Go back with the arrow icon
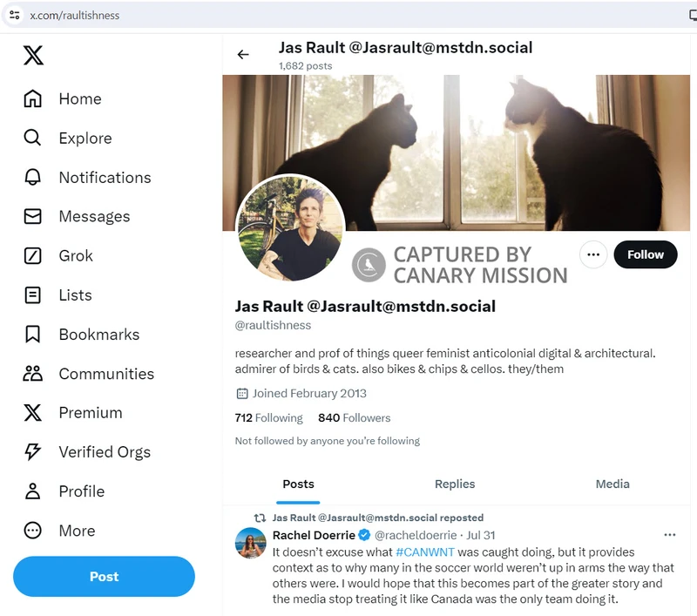Image resolution: width=697 pixels, height=616 pixels. pos(243,54)
